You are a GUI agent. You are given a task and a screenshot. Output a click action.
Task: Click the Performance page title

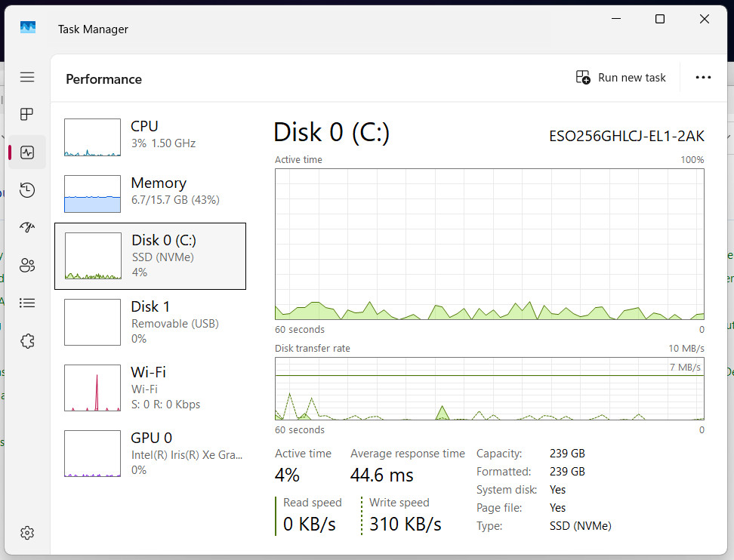(x=103, y=79)
